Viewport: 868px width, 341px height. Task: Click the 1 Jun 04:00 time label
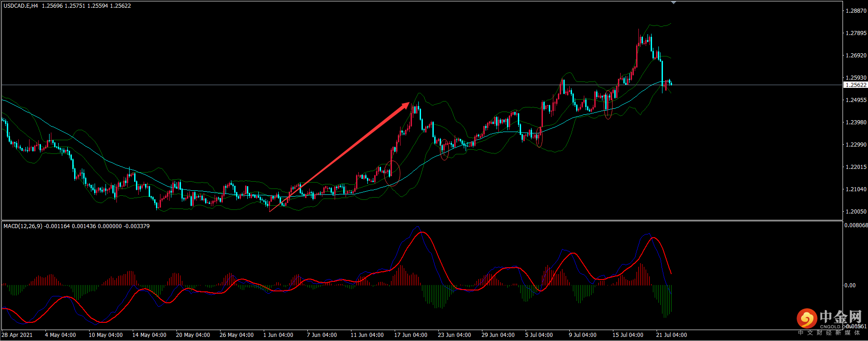coord(278,335)
